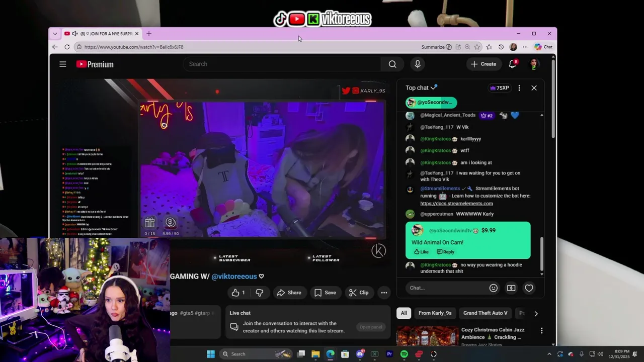The image size is (644, 362).
Task: Open the browser history icon
Action: [501, 47]
